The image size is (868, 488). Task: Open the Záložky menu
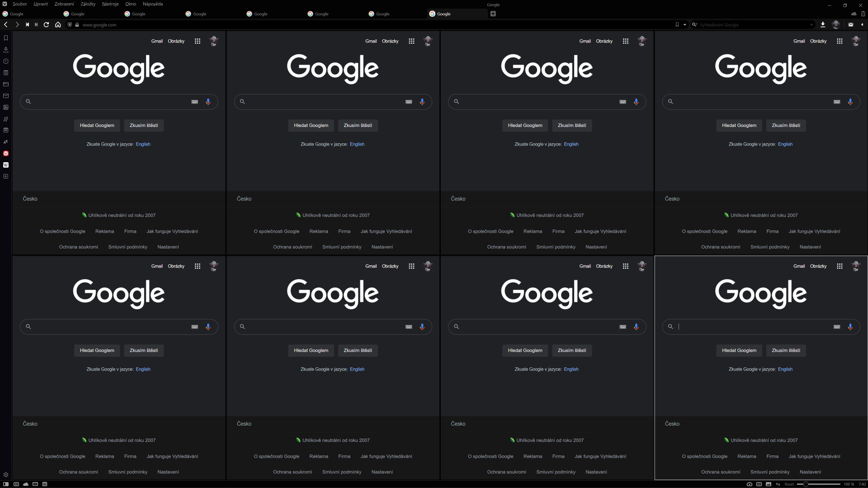(88, 4)
